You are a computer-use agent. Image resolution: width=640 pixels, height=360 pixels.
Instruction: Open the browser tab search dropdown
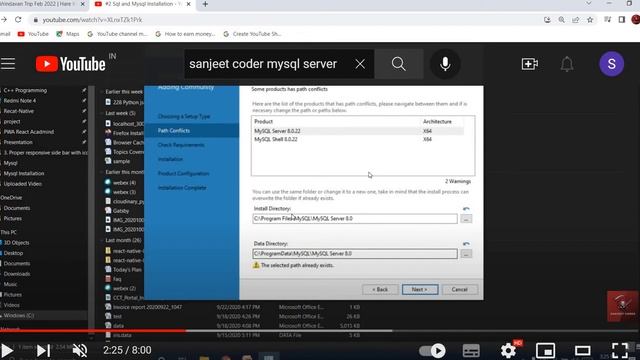coord(589,3)
